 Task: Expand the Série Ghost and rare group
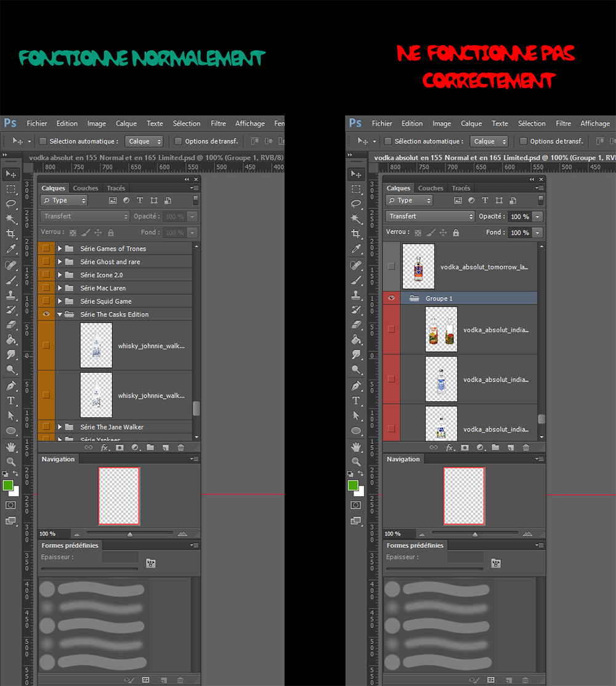click(60, 261)
